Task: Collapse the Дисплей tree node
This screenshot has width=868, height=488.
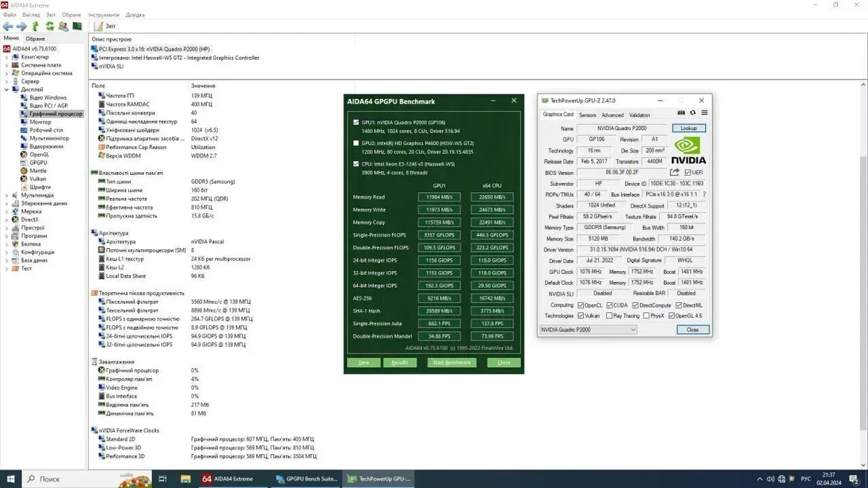Action: point(7,90)
